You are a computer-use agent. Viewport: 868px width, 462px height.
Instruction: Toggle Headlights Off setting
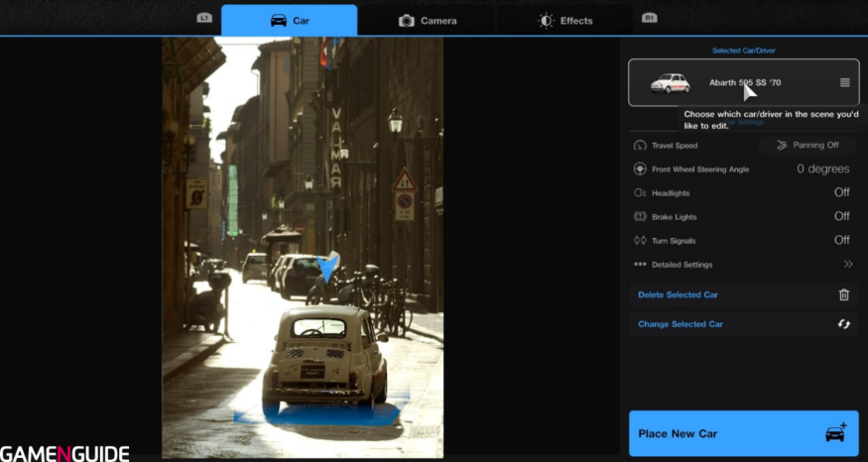841,192
